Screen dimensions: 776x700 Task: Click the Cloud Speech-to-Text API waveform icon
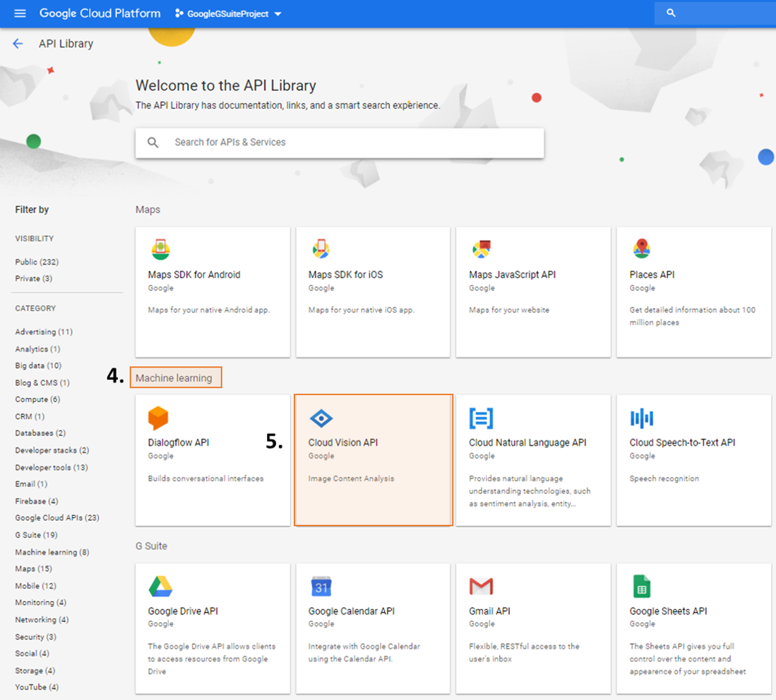pyautogui.click(x=641, y=418)
